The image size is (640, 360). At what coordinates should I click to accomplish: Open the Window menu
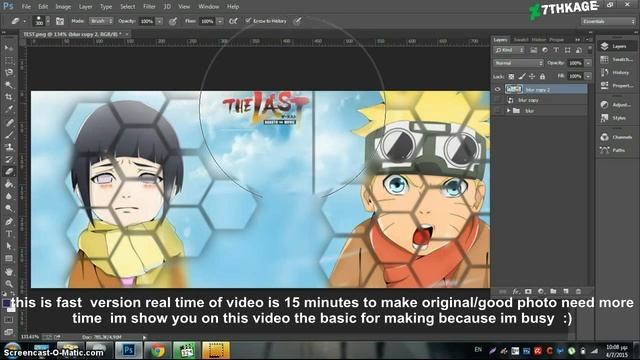(x=209, y=7)
